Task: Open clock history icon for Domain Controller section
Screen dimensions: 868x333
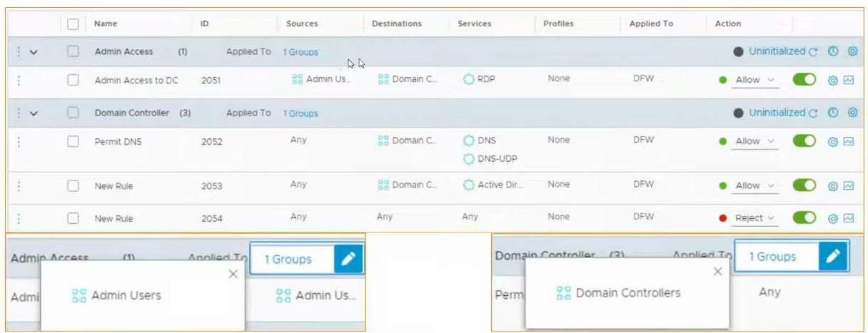Action: [832, 113]
